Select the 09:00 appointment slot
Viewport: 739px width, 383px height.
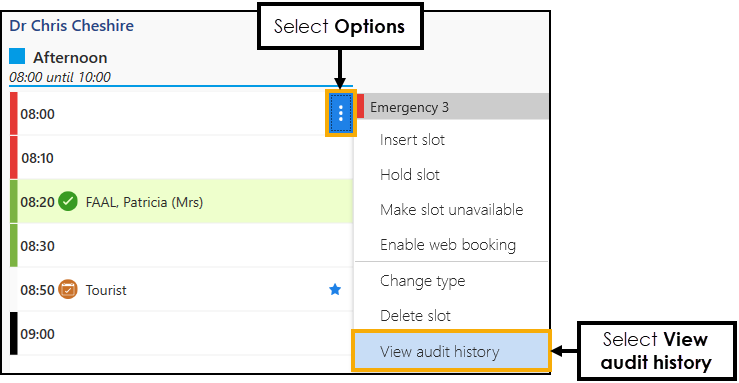pyautogui.click(x=181, y=334)
